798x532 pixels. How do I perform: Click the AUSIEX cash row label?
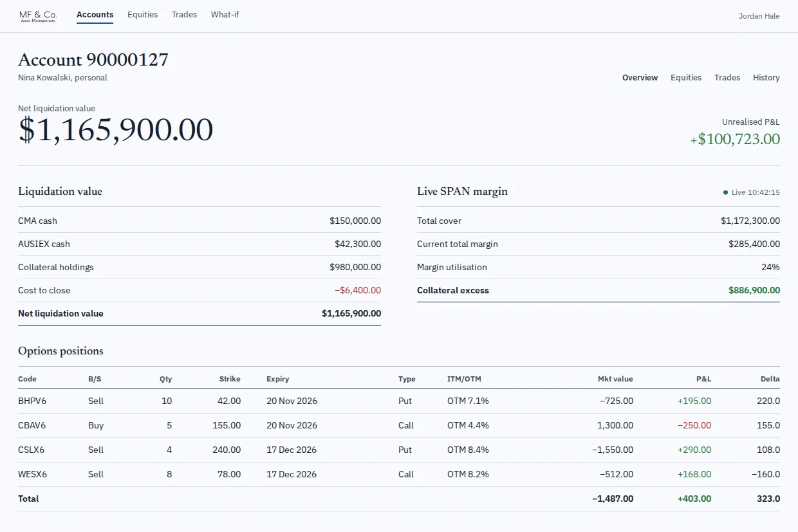tap(44, 244)
